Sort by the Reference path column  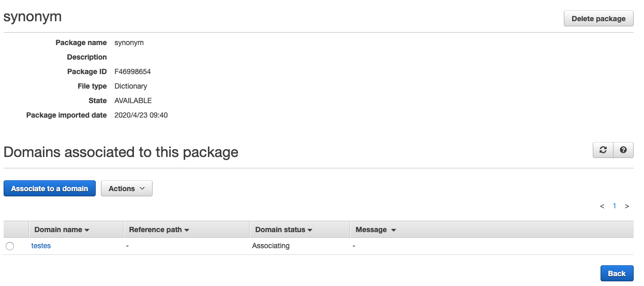[159, 230]
